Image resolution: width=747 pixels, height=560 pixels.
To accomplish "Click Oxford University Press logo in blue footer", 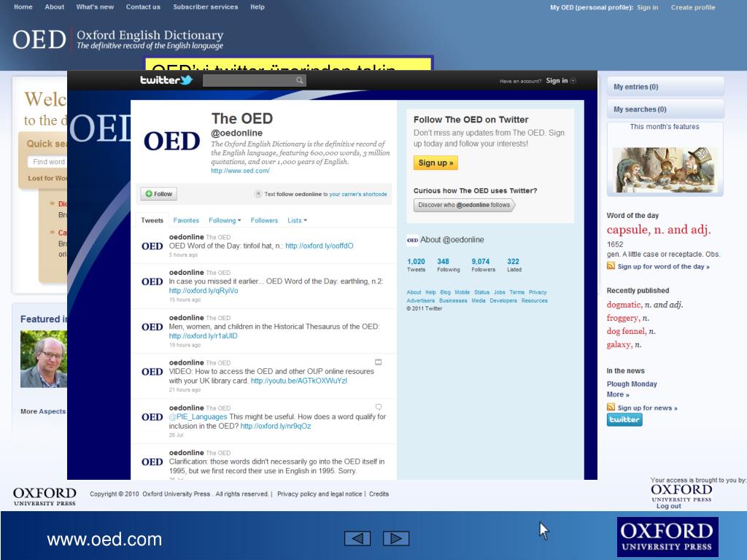I will [667, 537].
